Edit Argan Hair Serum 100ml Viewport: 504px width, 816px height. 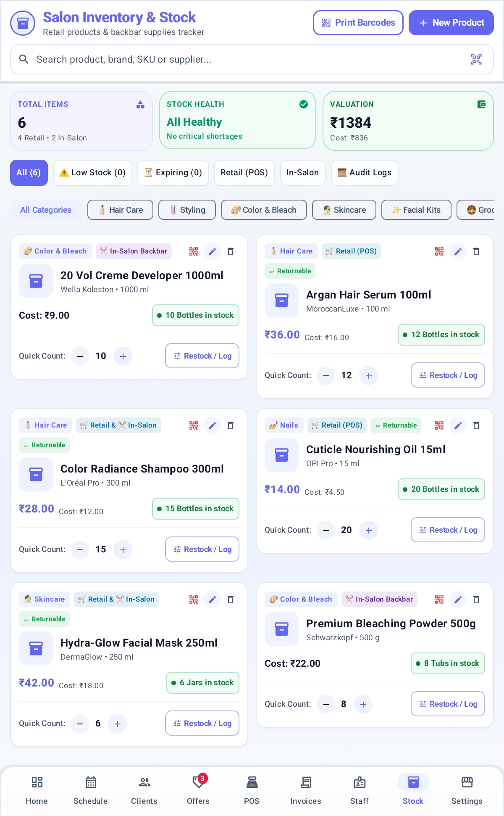coord(458,251)
